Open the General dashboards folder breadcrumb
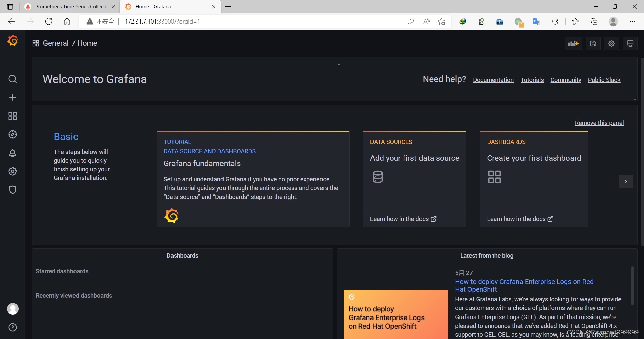This screenshot has height=339, width=644. click(56, 43)
